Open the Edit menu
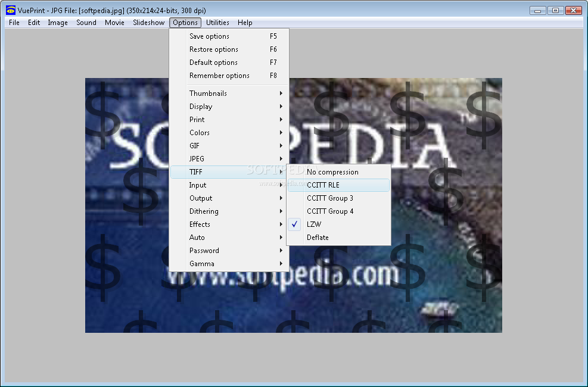Viewport: 588px width, 387px height. coord(34,23)
